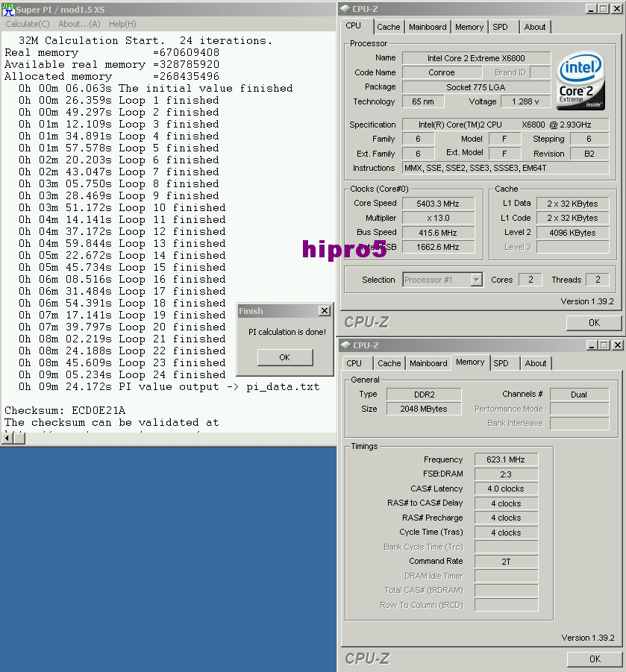Click the L1 Data value 2 x 32 KBytes
Screen dimensions: 626x672
point(572,204)
